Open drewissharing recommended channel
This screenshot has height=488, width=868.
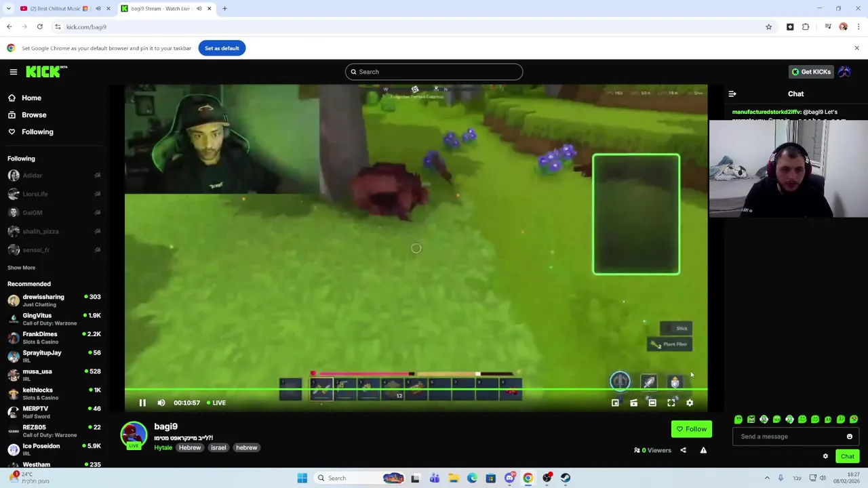pyautogui.click(x=54, y=300)
